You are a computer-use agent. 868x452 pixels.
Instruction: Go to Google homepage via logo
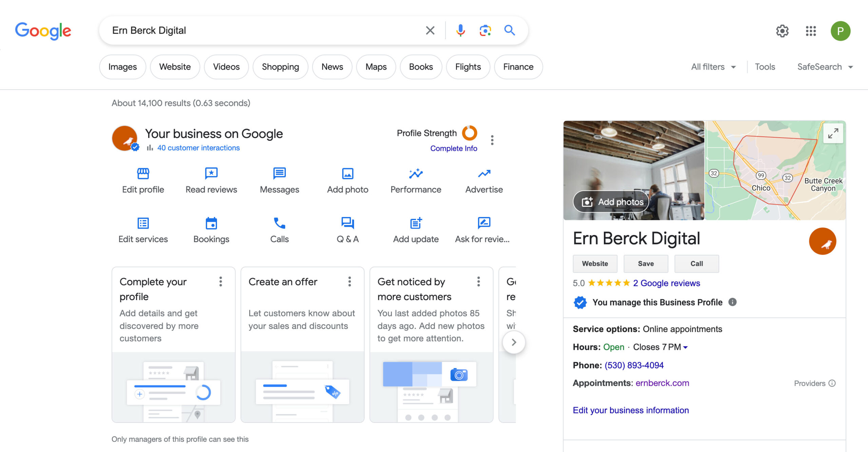coord(43,31)
